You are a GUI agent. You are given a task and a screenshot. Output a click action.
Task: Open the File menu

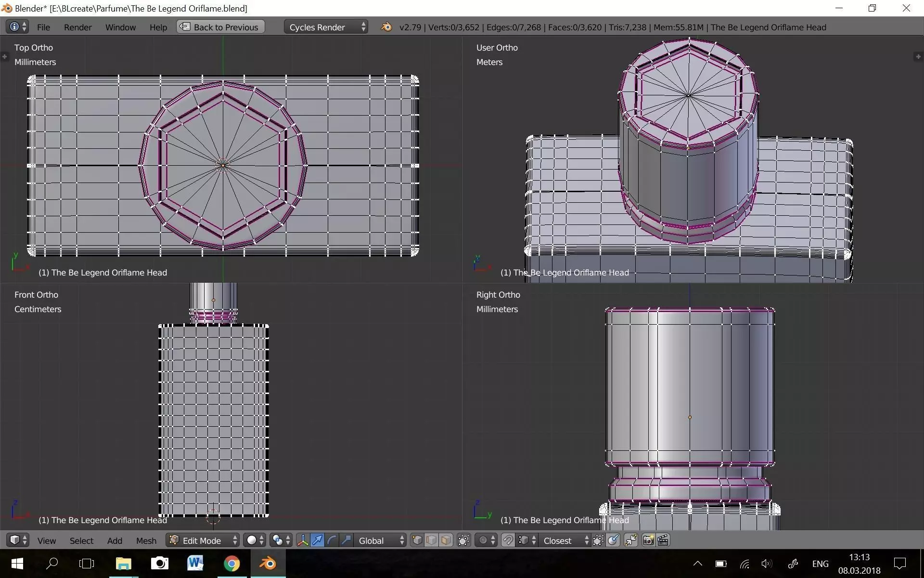43,27
